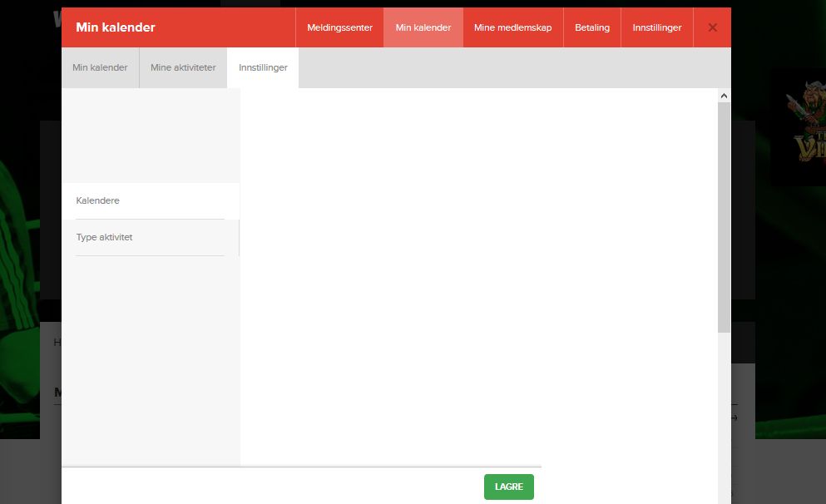Click the green LAGRE button

(509, 487)
